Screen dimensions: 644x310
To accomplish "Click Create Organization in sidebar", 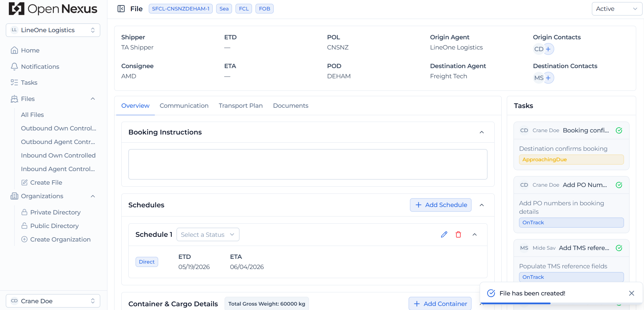I will click(x=56, y=240).
